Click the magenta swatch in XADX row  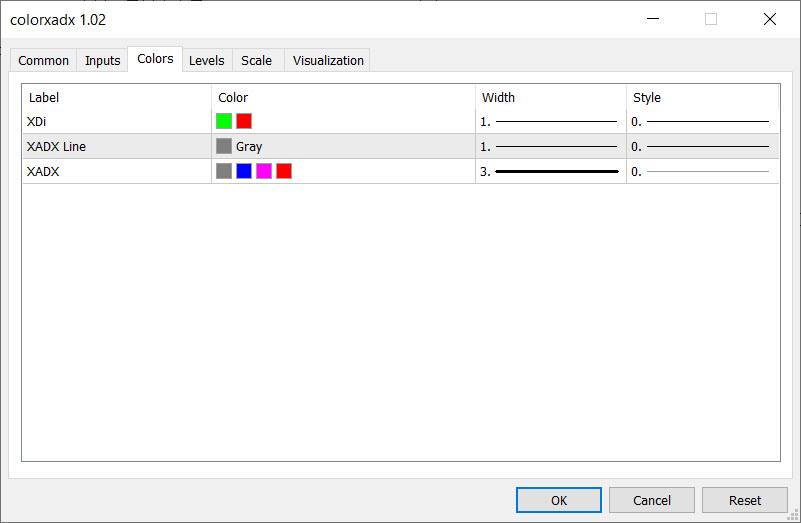(x=264, y=171)
